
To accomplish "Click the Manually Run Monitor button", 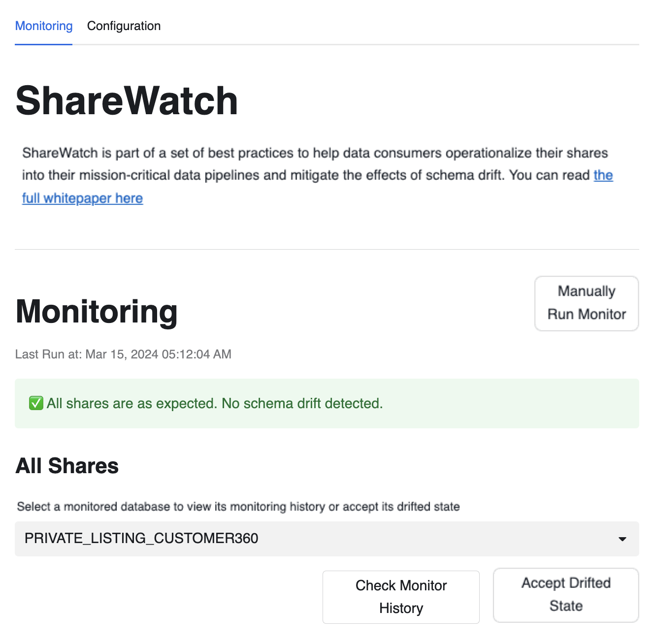I will pos(586,303).
